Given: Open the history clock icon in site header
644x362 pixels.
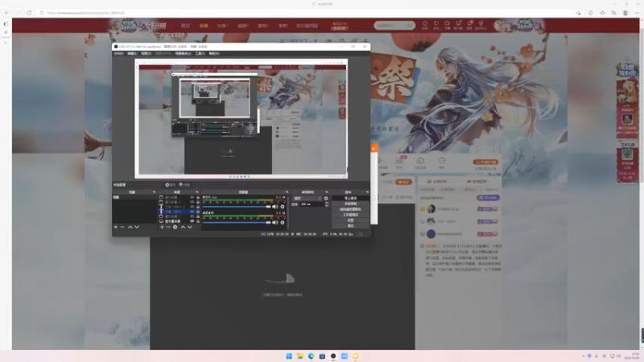Looking at the screenshot, I should click(x=425, y=25).
